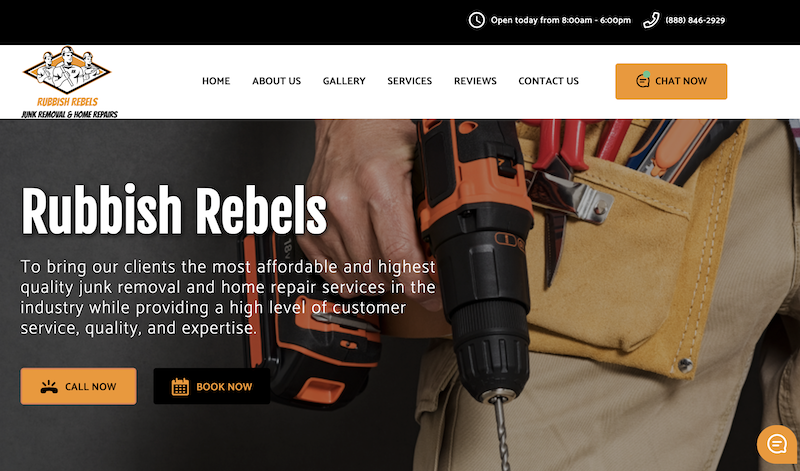
Task: View the Reviews page
Action: coord(475,81)
